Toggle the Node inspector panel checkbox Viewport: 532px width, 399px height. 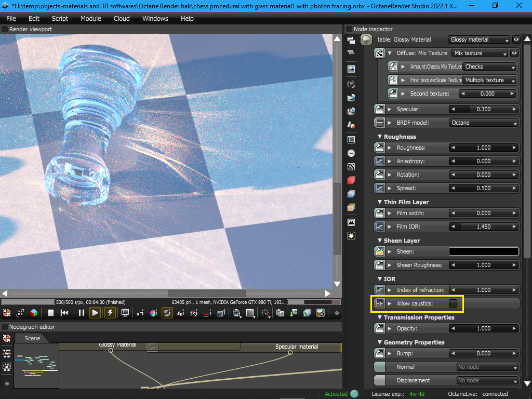click(x=349, y=29)
